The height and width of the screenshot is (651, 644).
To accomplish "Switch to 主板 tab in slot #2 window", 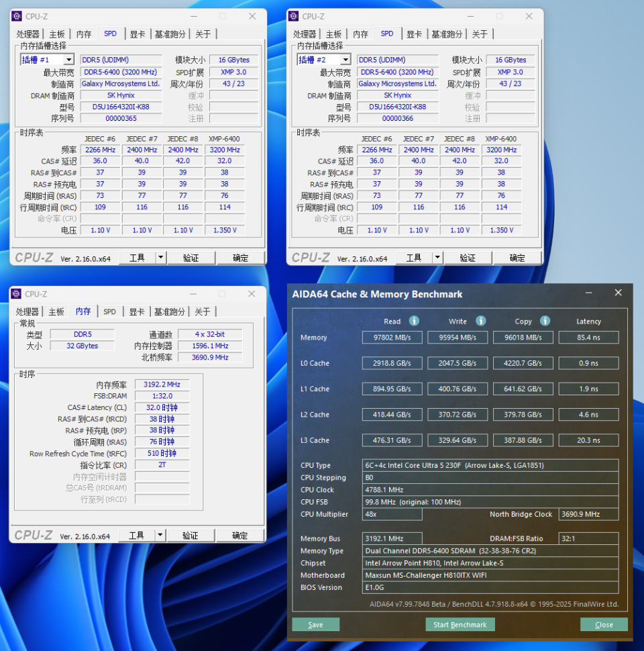I will pos(333,34).
